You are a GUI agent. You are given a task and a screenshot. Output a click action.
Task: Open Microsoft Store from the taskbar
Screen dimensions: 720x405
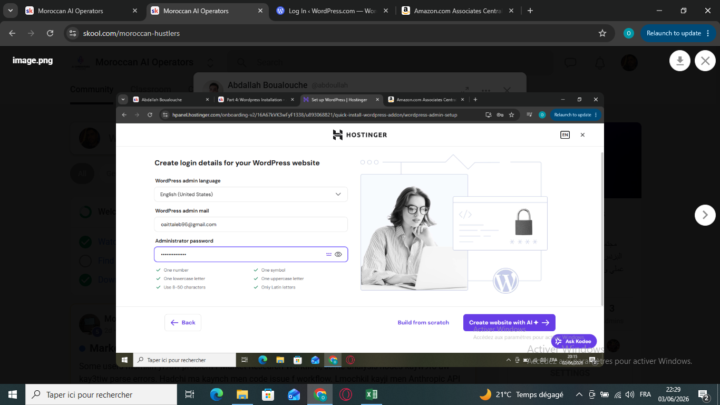coord(268,394)
